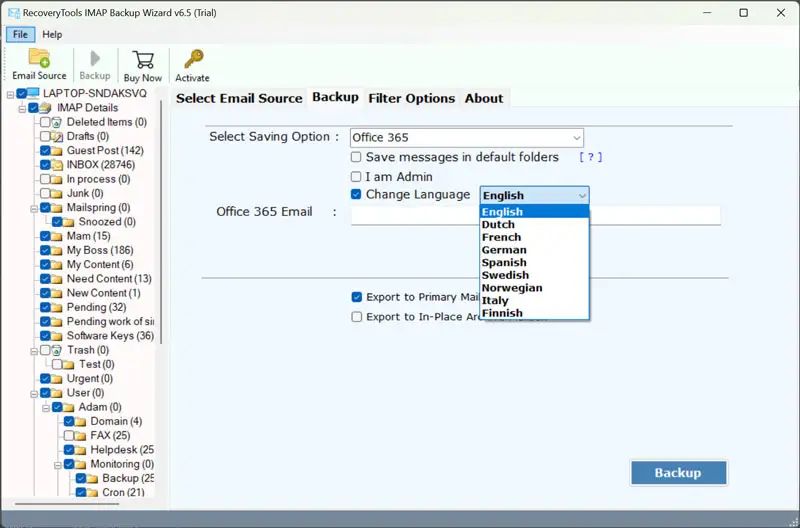
Task: Enable Save messages in default folders
Action: pos(357,157)
